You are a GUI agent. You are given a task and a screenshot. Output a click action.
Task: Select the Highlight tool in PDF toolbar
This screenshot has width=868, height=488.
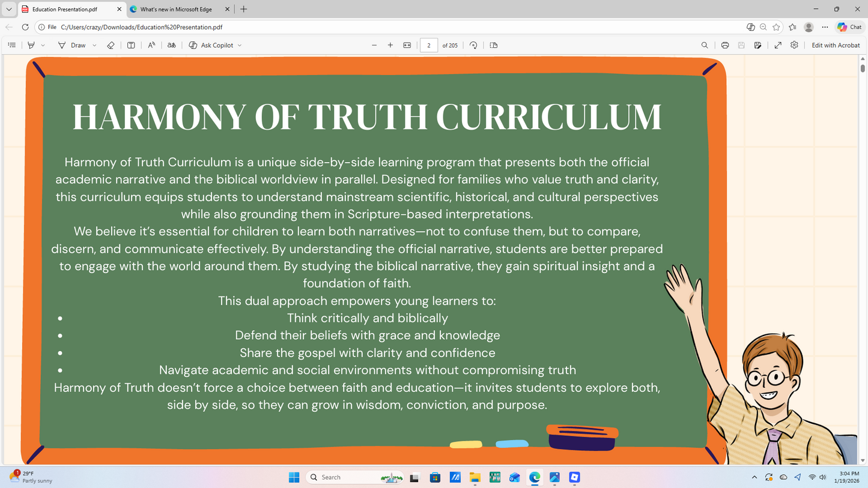tap(31, 45)
